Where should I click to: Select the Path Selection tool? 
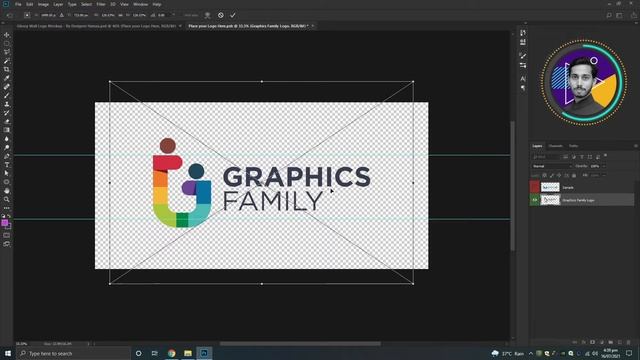(x=7, y=173)
